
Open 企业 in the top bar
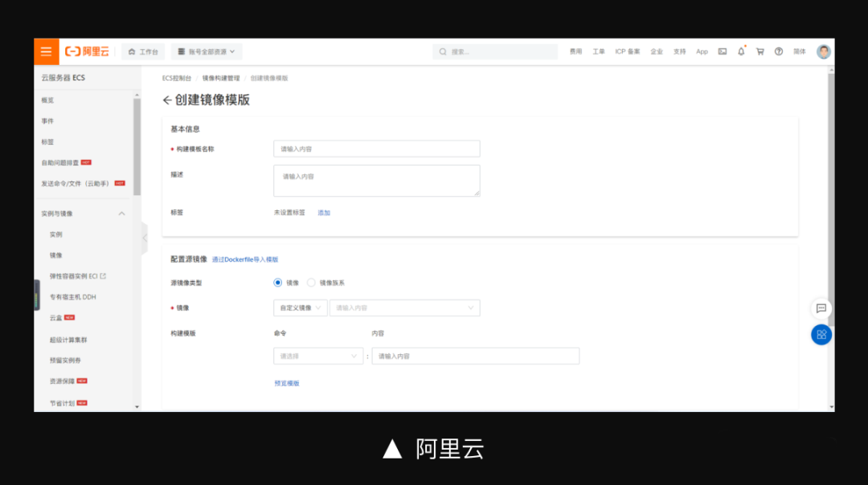click(x=657, y=51)
